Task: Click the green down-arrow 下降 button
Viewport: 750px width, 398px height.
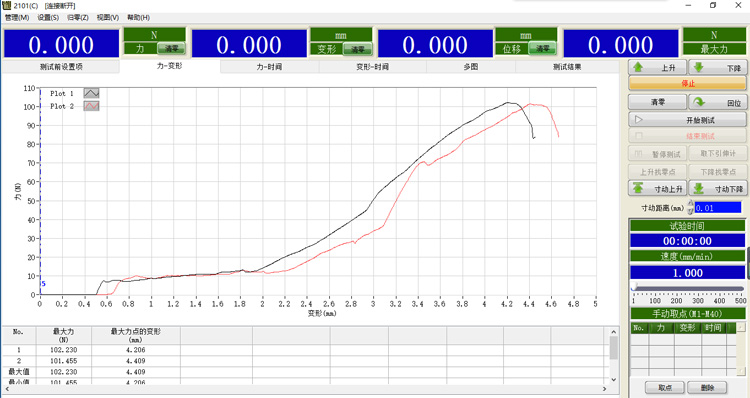Action: point(717,67)
